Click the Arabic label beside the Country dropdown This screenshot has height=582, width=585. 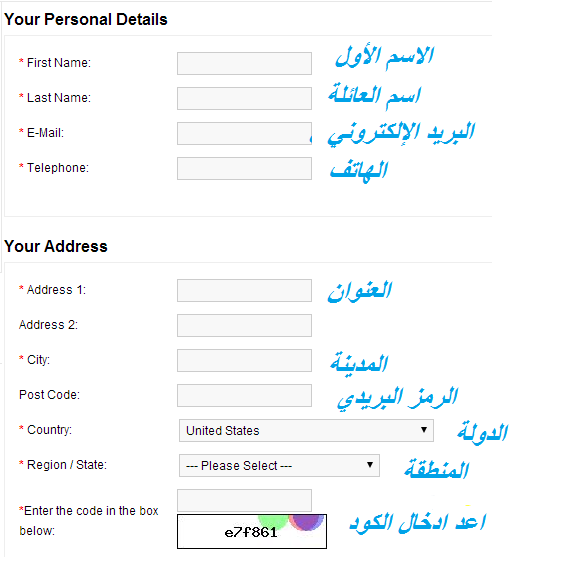[482, 433]
